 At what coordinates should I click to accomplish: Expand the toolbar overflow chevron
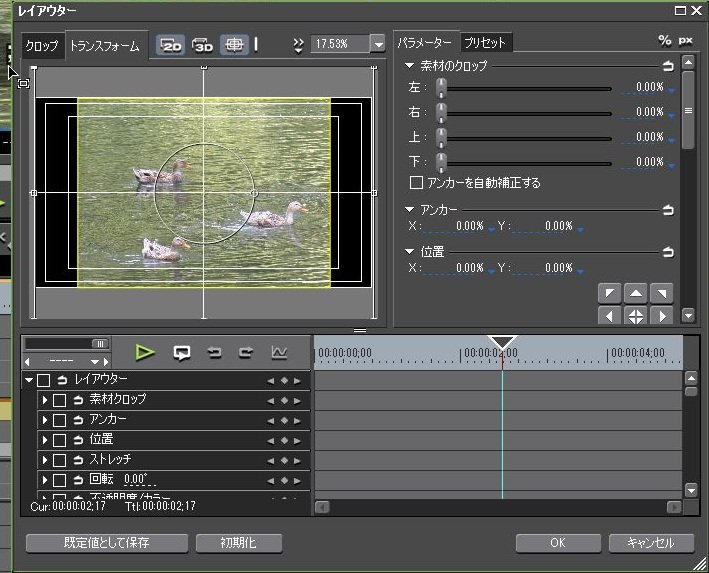(x=298, y=45)
